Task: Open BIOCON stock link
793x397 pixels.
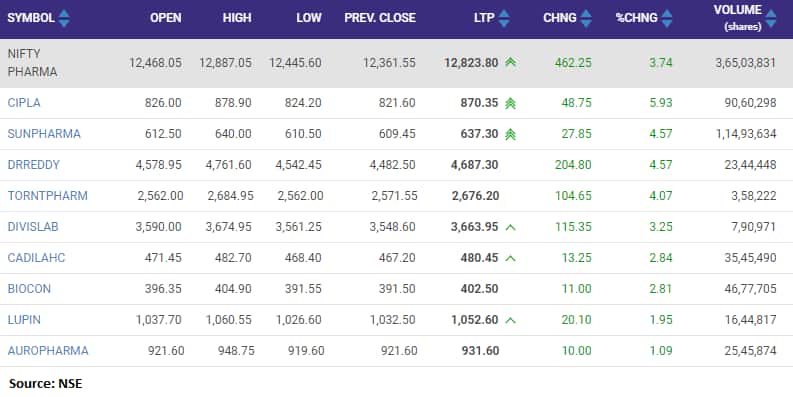Action: [x=29, y=289]
